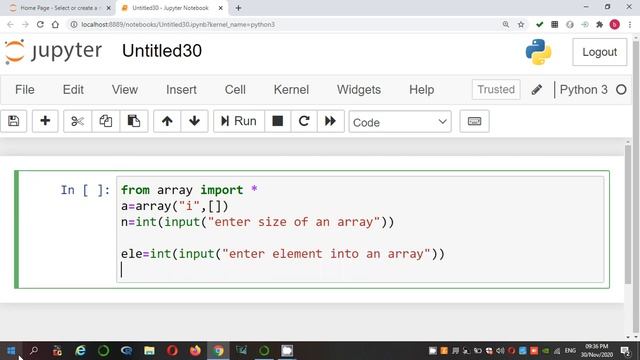Paste cells below icon
Viewport: 640px width, 360px height.
coord(133,121)
